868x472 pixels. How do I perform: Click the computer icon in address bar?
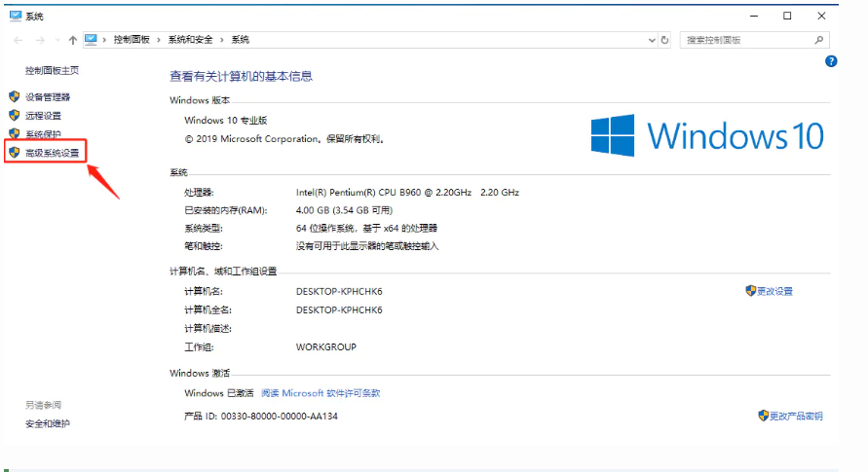coord(91,39)
